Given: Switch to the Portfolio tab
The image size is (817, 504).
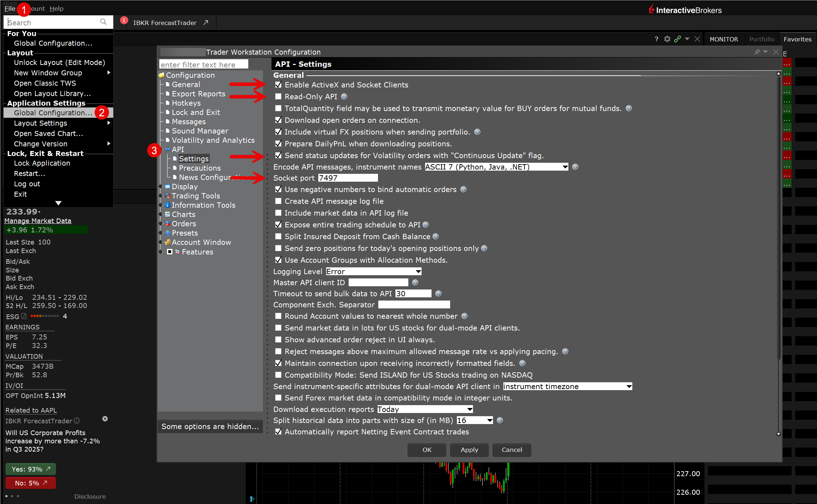Looking at the screenshot, I should 762,39.
